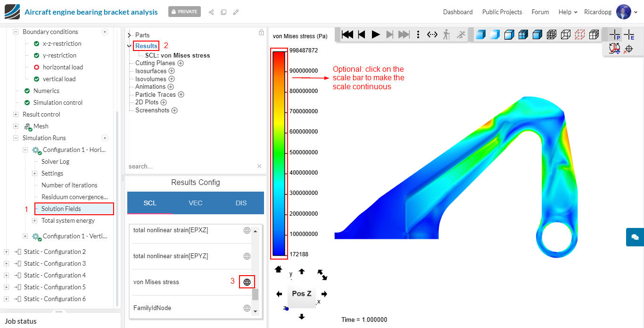
Task: Expand the Settings node under Configuration 1
Action: pos(34,174)
